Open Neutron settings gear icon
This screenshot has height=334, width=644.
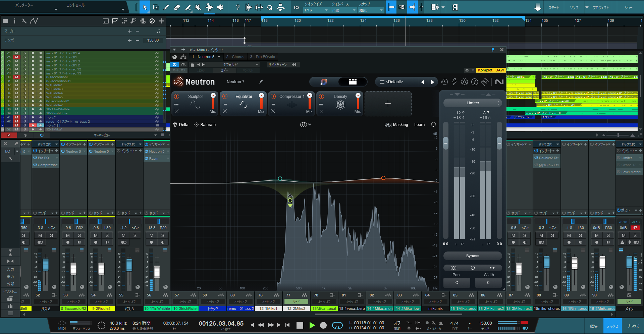click(465, 82)
